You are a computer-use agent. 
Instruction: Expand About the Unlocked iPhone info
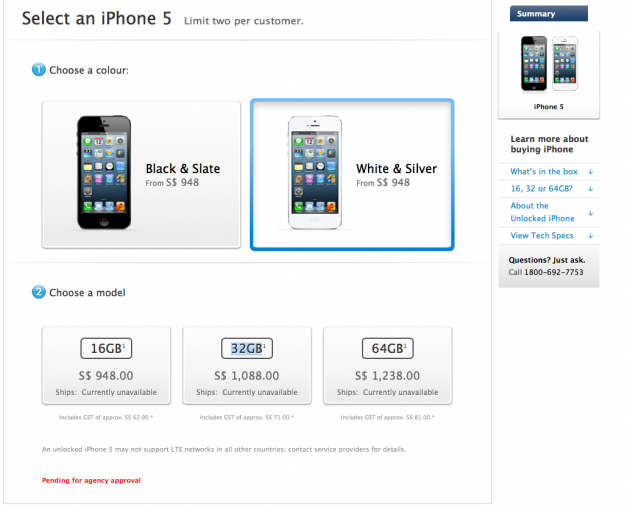click(x=542, y=212)
